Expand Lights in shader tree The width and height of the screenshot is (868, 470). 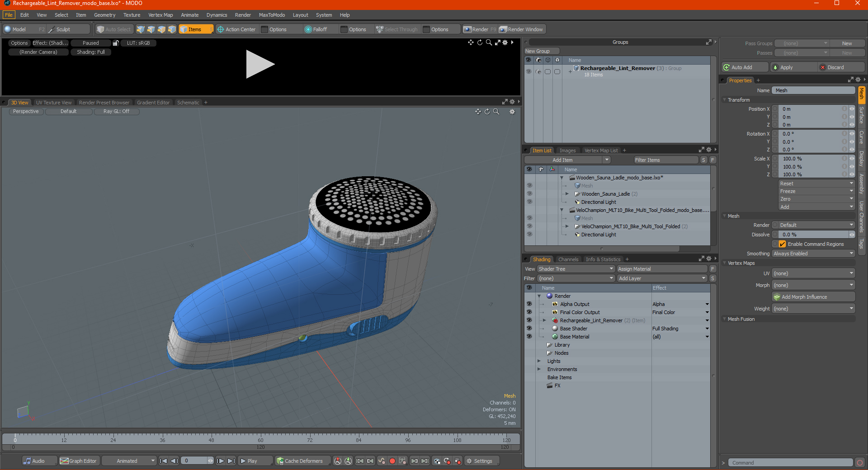click(x=539, y=361)
